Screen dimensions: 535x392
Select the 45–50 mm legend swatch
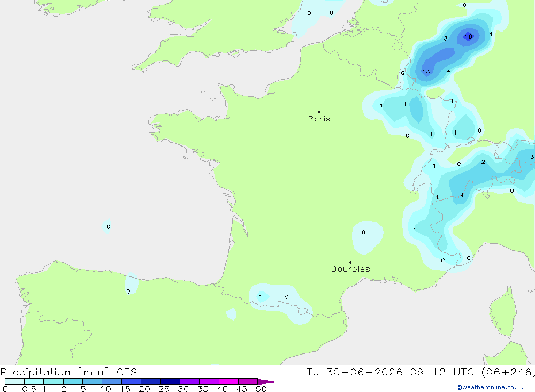tap(248, 381)
